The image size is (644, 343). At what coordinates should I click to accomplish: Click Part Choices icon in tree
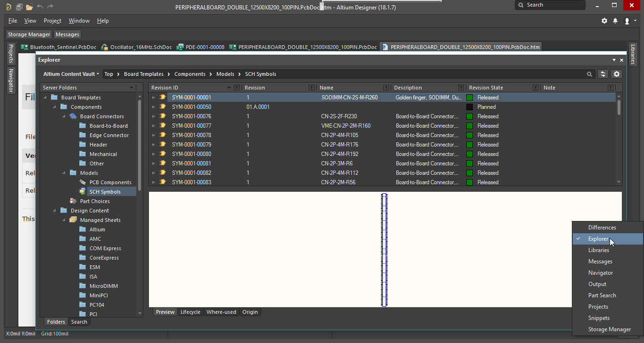tap(73, 201)
